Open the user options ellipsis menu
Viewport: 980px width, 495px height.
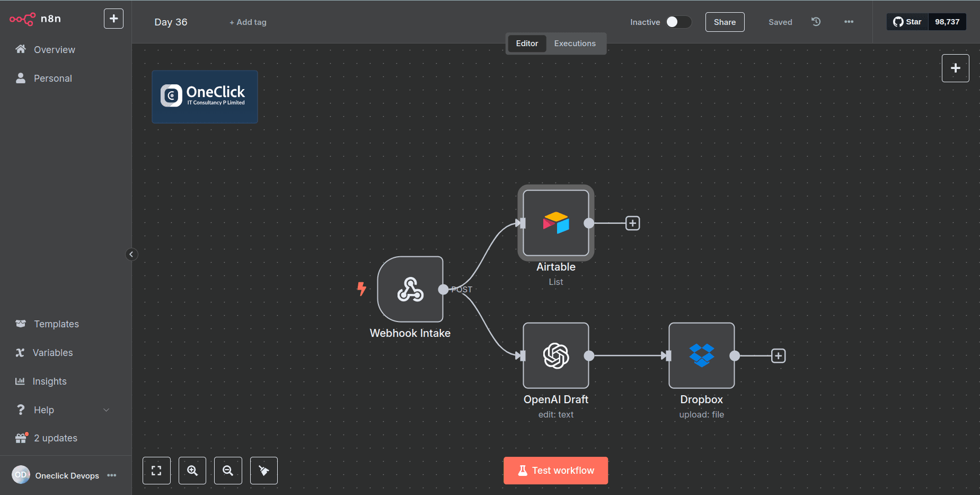pos(111,475)
